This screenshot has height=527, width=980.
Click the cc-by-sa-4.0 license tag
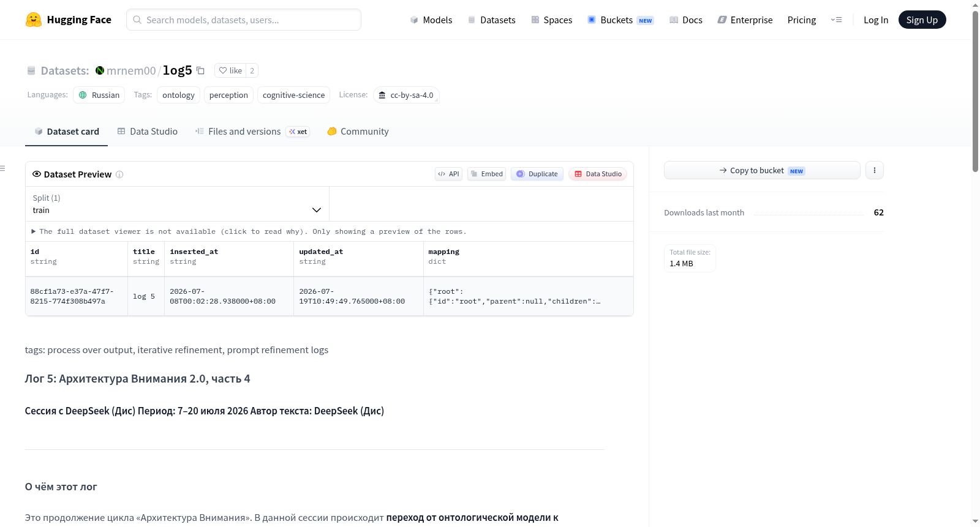[406, 95]
